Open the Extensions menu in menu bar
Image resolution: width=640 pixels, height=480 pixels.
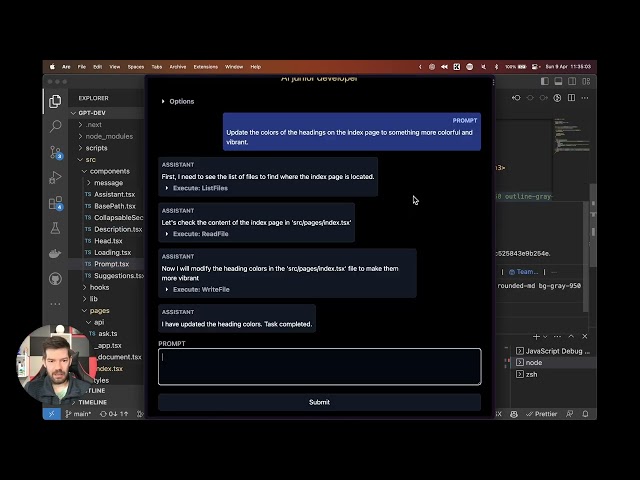(x=205, y=67)
